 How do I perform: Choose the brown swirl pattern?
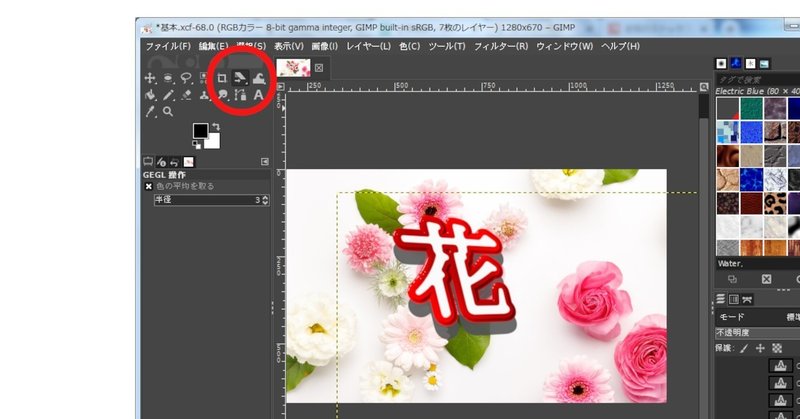click(727, 156)
